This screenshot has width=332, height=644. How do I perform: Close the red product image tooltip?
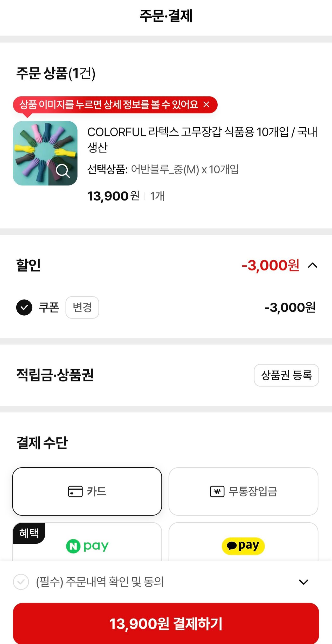click(x=206, y=105)
